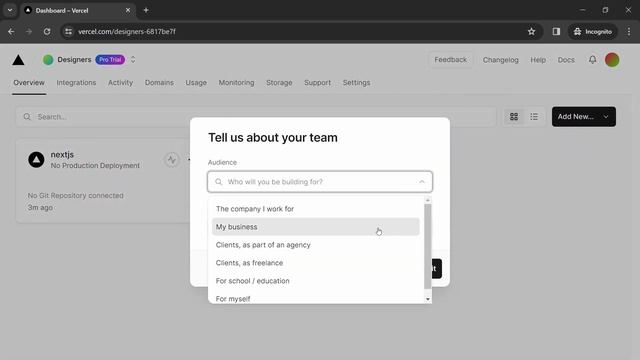Go back in browser history
The height and width of the screenshot is (360, 640).
[11, 31]
